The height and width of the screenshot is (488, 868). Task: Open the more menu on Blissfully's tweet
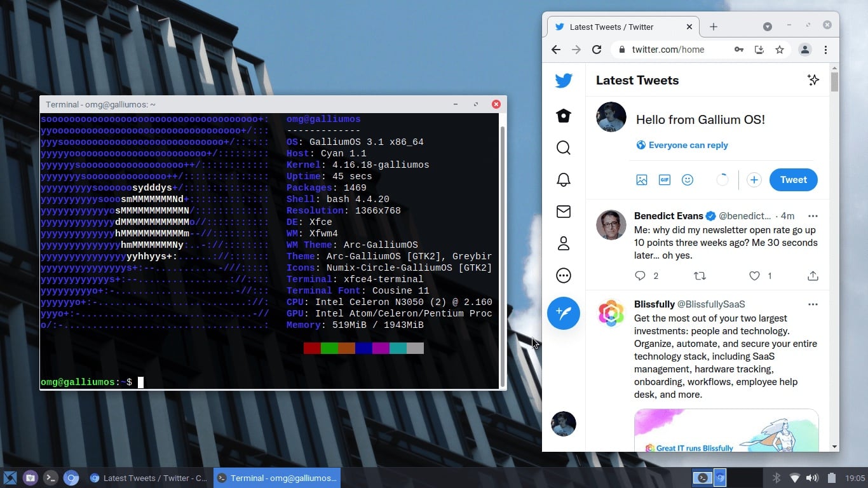coord(813,304)
